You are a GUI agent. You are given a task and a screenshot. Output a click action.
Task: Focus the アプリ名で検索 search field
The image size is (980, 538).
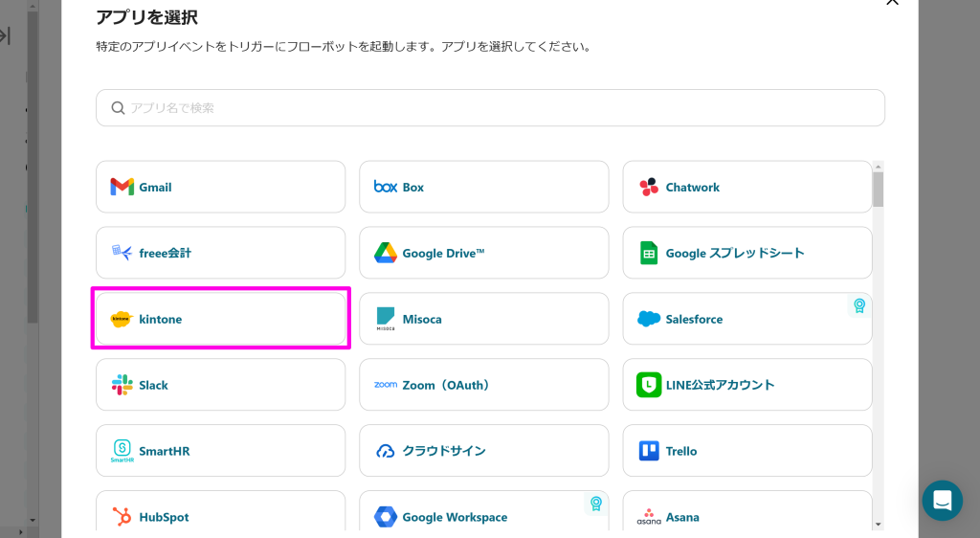tap(490, 107)
